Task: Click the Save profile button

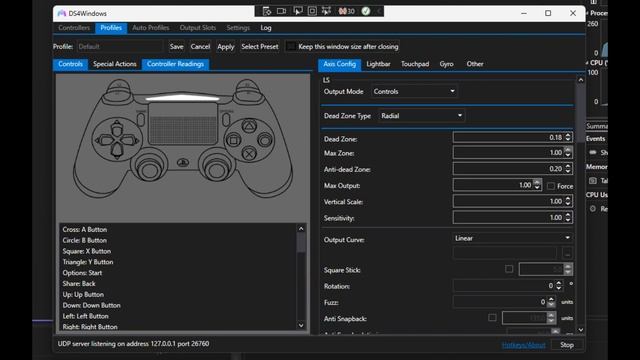Action: tap(176, 47)
